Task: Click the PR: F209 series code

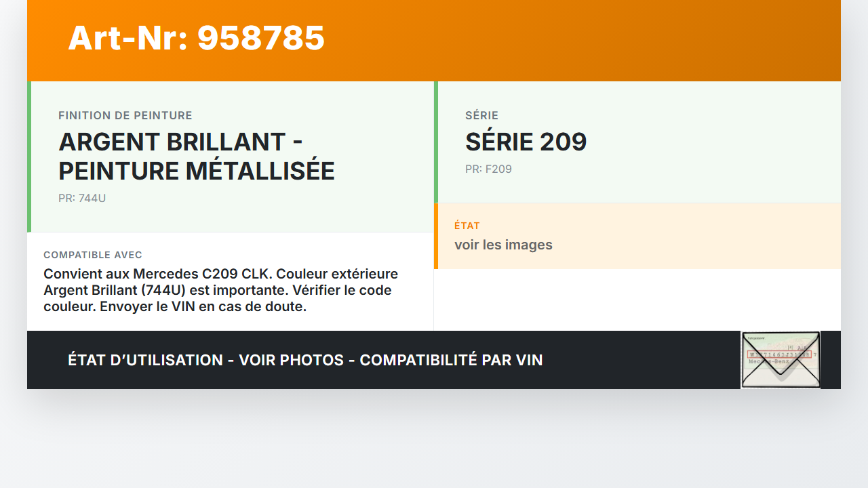Action: (488, 169)
